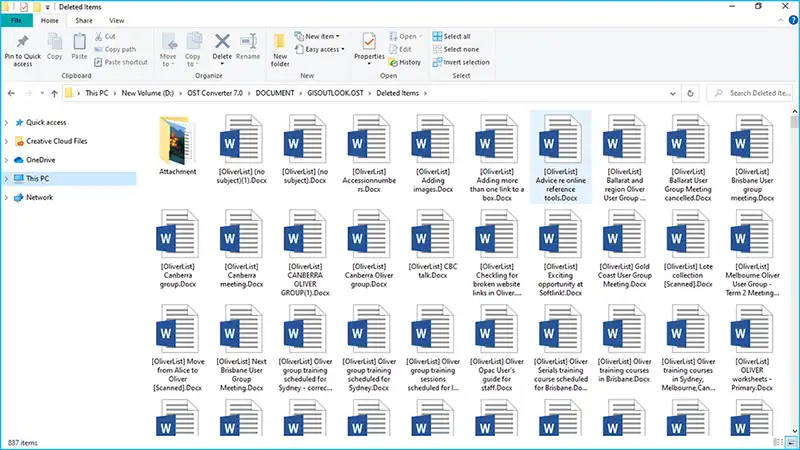800x450 pixels.
Task: Click Select none in ribbon
Action: (x=456, y=49)
